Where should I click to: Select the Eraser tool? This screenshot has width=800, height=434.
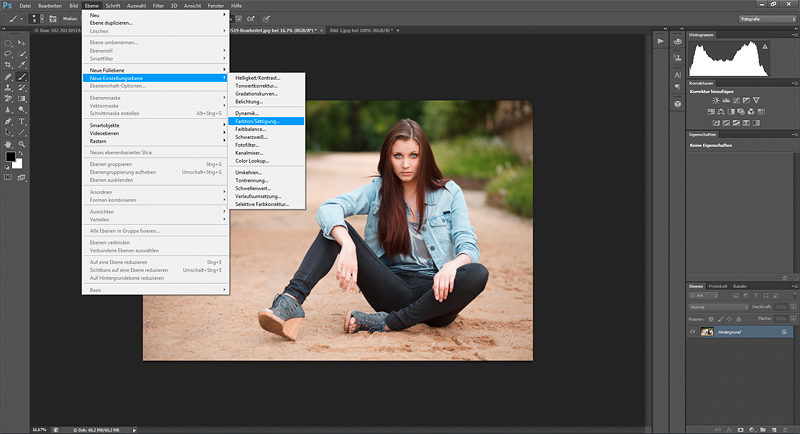coord(8,99)
